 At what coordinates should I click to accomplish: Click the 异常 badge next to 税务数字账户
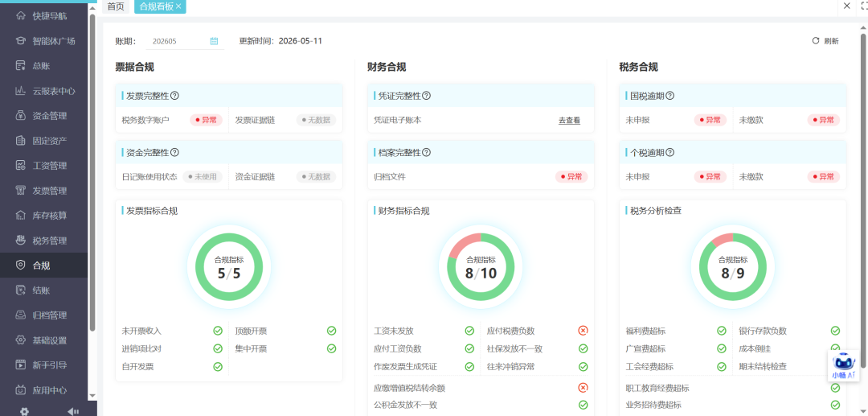point(206,120)
